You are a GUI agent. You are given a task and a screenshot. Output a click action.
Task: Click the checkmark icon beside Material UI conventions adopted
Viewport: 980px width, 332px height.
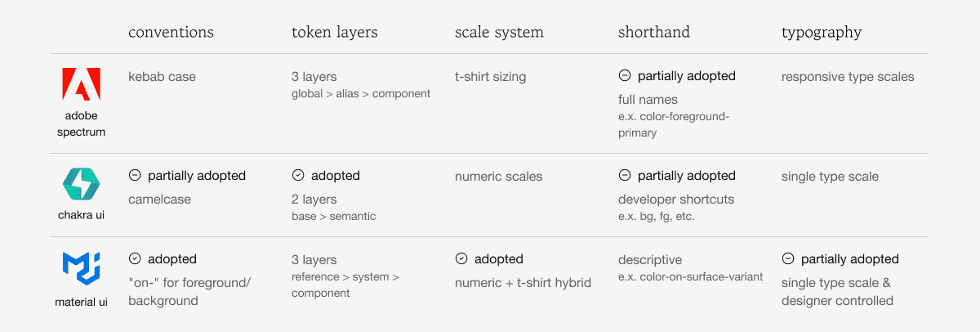click(135, 258)
